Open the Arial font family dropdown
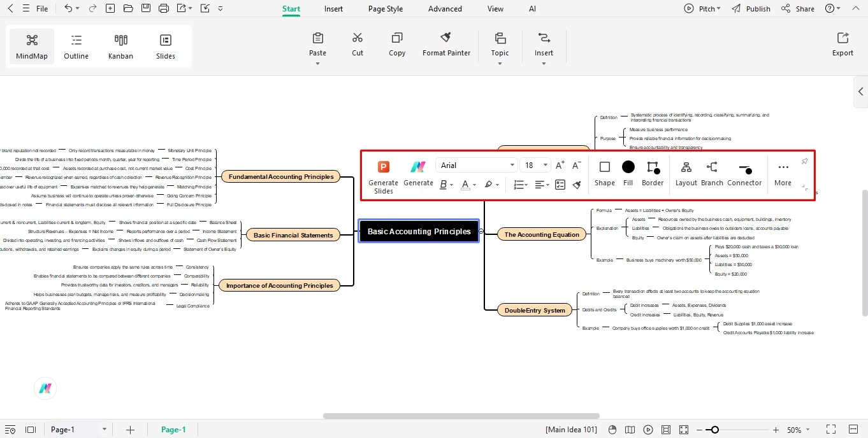Screen dimensions: 868x438 point(475,165)
